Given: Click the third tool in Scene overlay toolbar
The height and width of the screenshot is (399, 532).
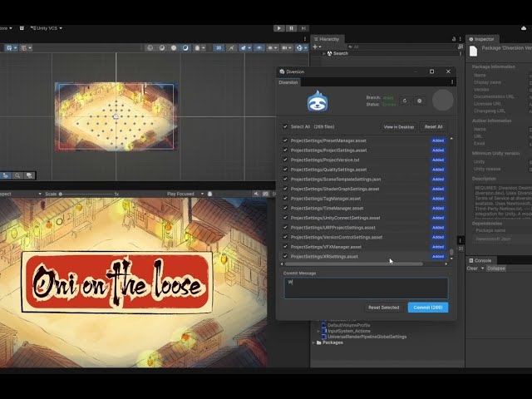Looking at the screenshot, I should coord(29,175).
